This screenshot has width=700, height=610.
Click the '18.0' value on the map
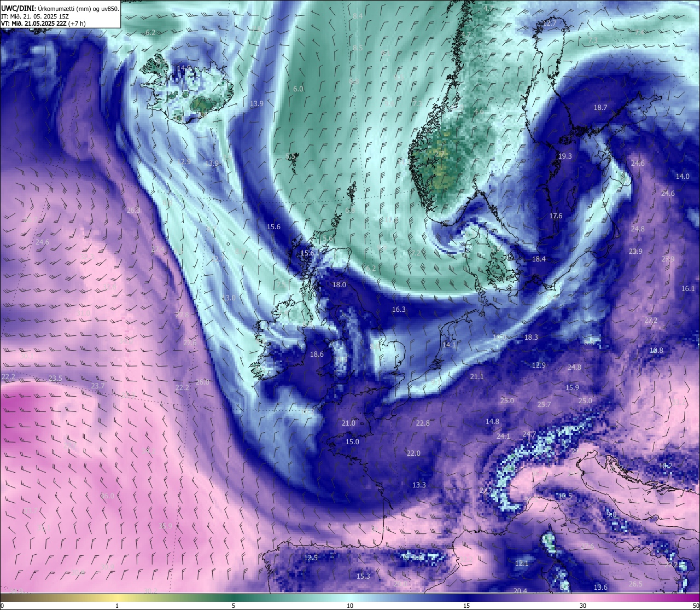pos(339,284)
